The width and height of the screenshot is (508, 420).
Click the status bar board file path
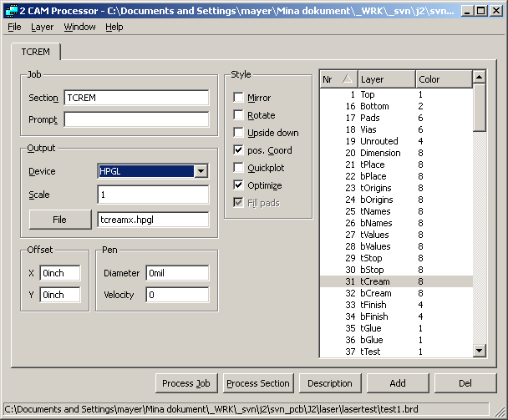coord(211,409)
